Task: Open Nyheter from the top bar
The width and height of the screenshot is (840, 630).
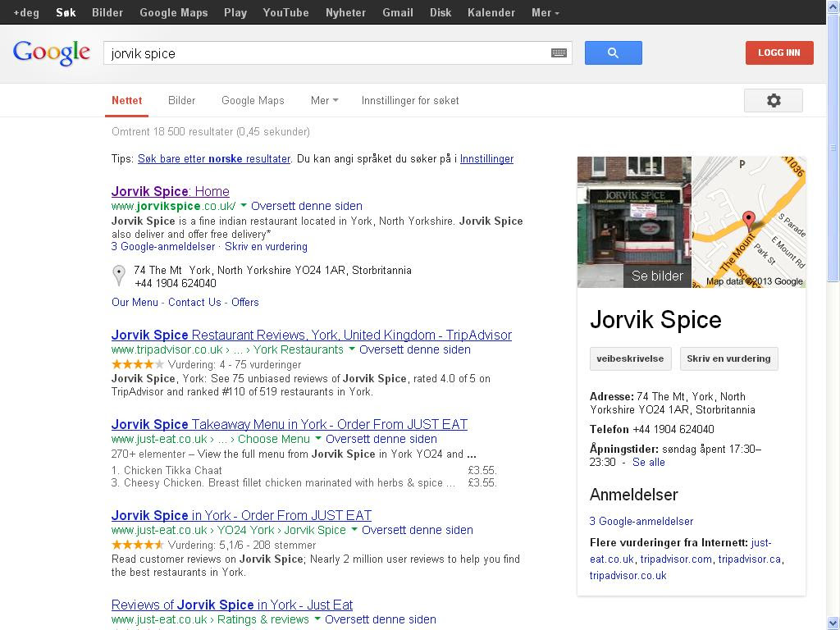Action: [x=345, y=12]
